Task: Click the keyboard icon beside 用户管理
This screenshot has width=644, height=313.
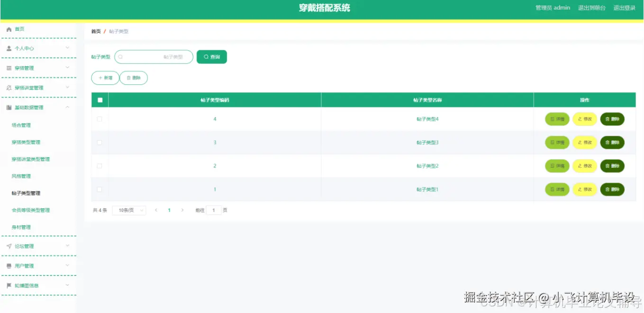Action: (8, 266)
